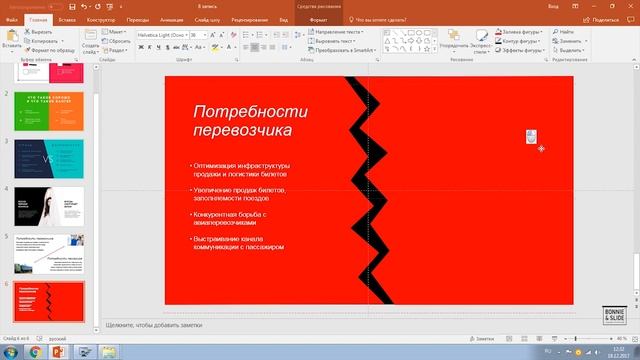
Task: Expand the shapes gallery more arrow
Action: pos(435,50)
